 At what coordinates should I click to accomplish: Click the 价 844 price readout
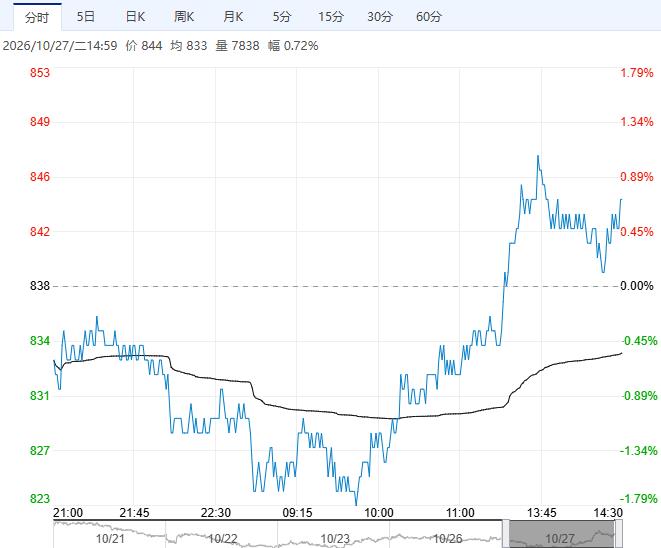[x=144, y=46]
